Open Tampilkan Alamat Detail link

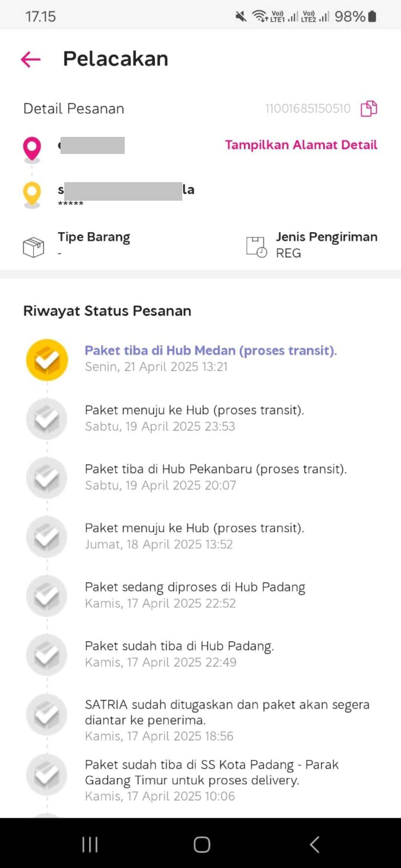tap(301, 145)
